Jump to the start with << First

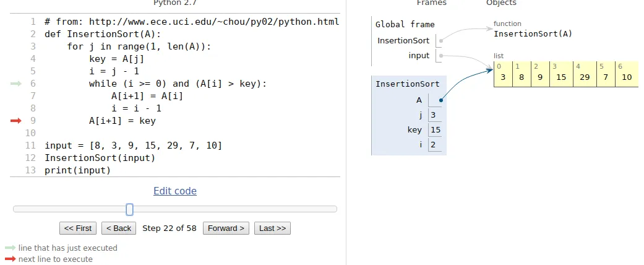coord(78,228)
